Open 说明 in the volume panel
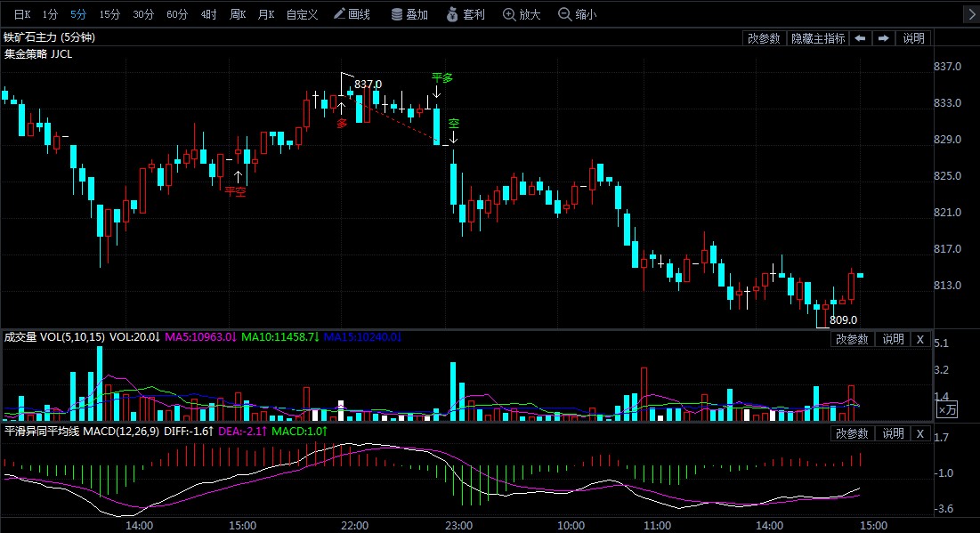This screenshot has height=533, width=980. pos(893,339)
